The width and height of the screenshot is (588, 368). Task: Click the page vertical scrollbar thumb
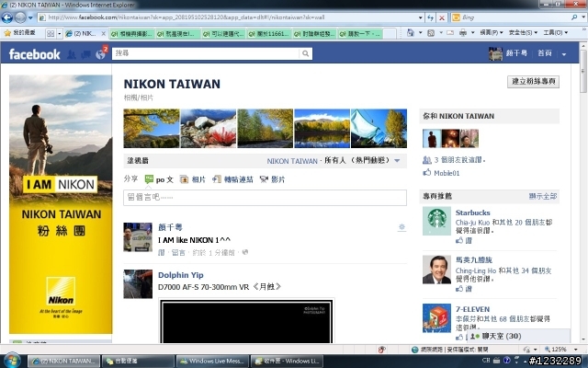pos(583,71)
